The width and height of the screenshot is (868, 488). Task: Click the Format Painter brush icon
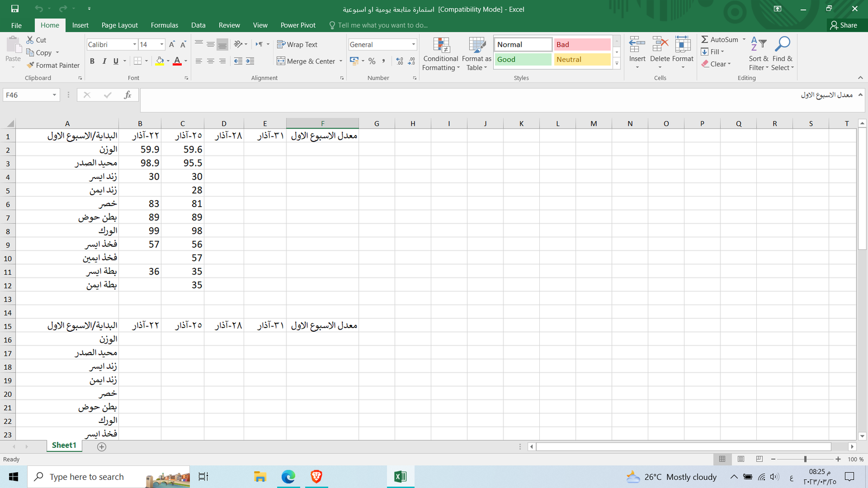pos(31,65)
